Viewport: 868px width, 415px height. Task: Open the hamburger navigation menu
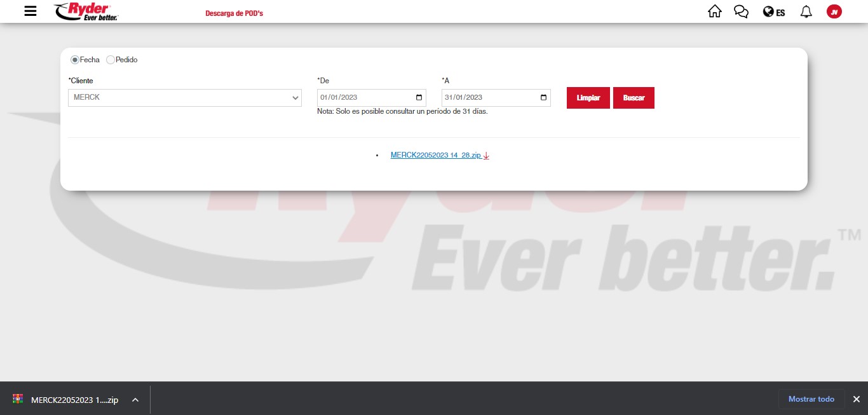(x=31, y=11)
